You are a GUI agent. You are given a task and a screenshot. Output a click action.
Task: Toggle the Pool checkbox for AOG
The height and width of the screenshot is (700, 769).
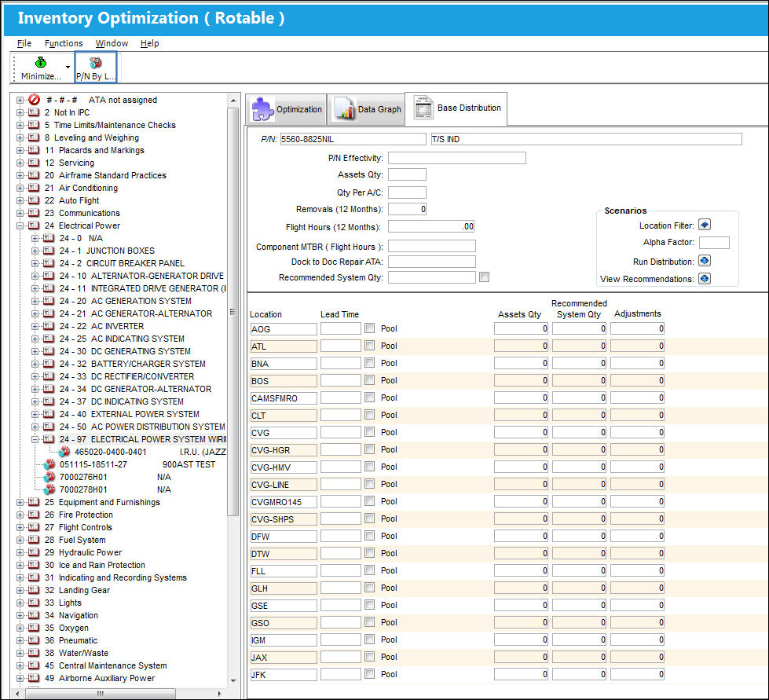click(x=370, y=328)
